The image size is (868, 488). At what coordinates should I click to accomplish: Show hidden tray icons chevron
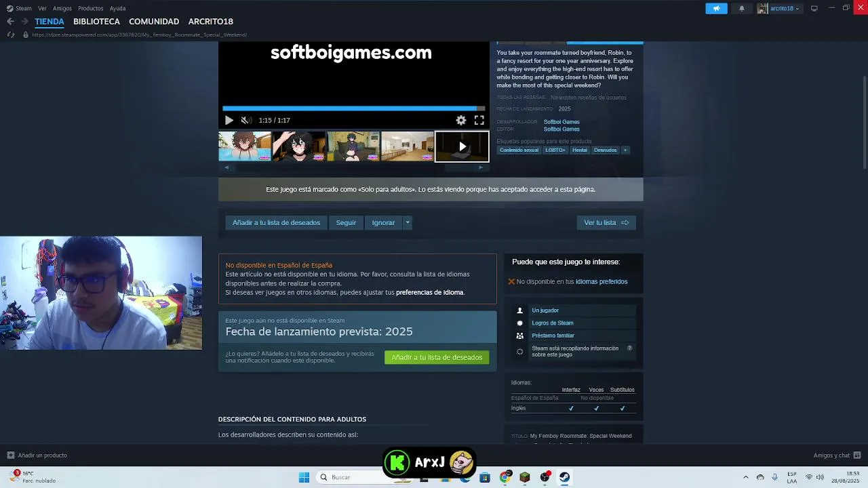tap(746, 477)
